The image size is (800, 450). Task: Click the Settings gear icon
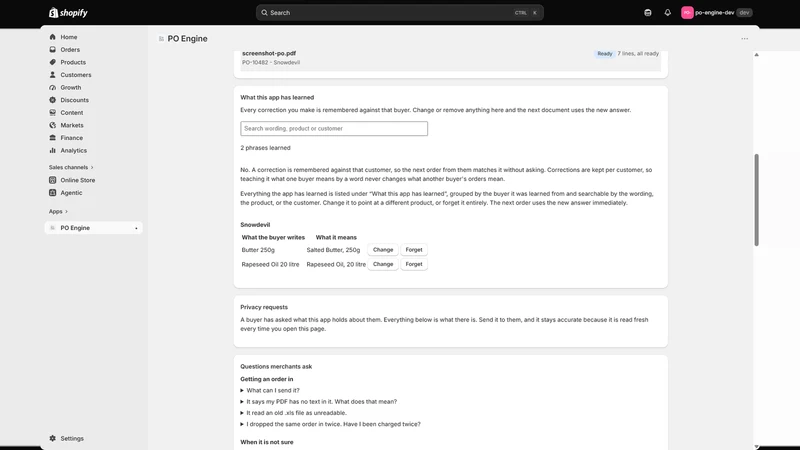(53, 438)
